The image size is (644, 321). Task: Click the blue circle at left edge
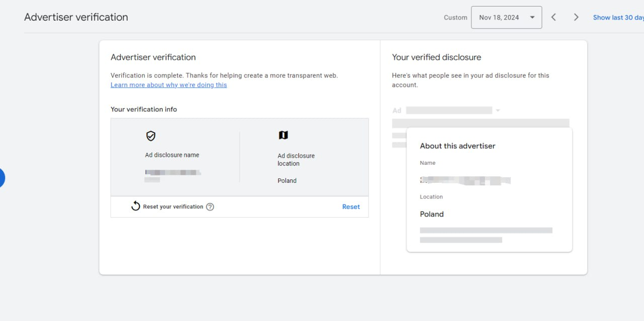click(x=2, y=178)
